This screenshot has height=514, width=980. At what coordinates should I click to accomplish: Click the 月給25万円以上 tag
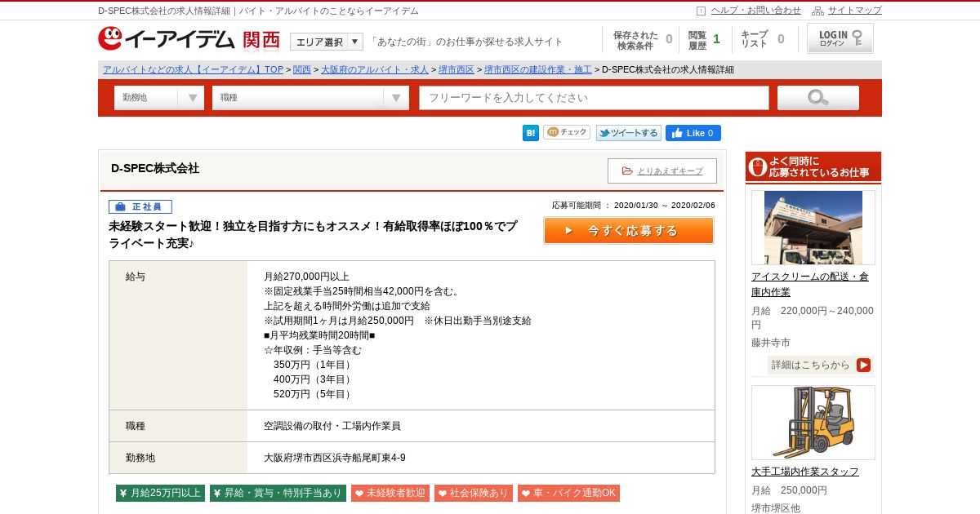click(x=160, y=493)
